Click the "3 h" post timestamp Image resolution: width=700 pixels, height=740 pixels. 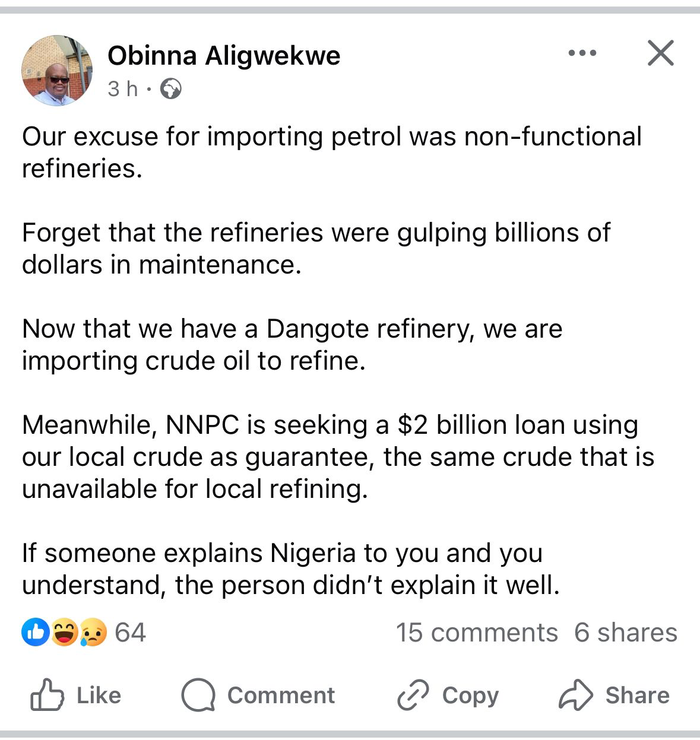122,89
